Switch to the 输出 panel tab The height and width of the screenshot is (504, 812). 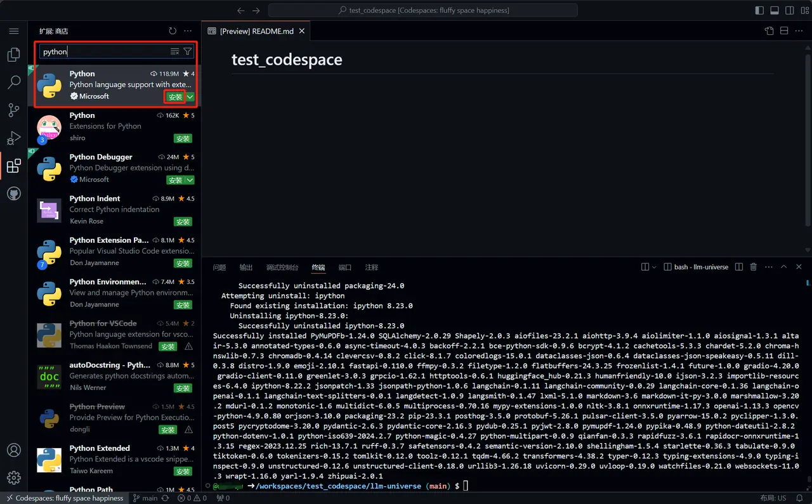click(246, 268)
